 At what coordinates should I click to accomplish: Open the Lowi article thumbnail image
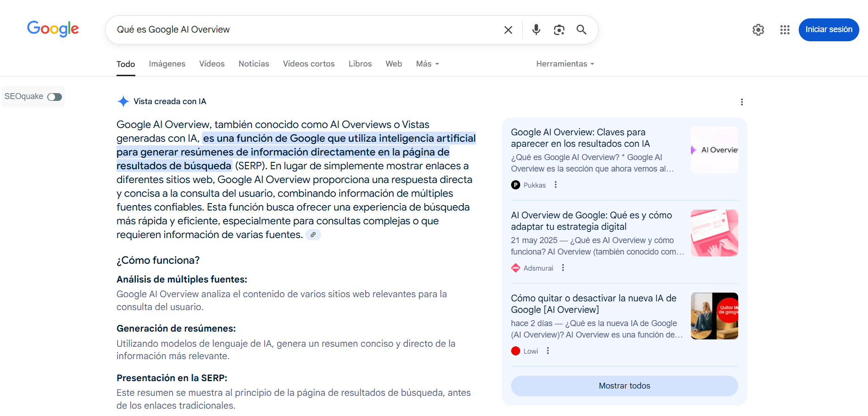pyautogui.click(x=714, y=316)
